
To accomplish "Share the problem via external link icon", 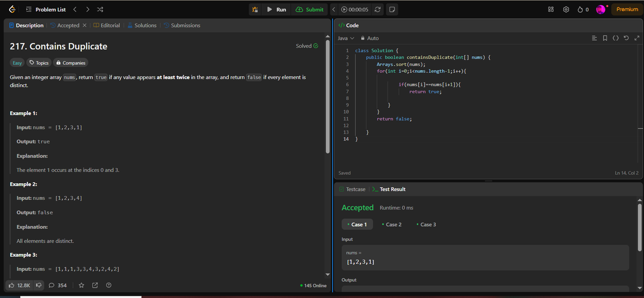I will coord(96,285).
